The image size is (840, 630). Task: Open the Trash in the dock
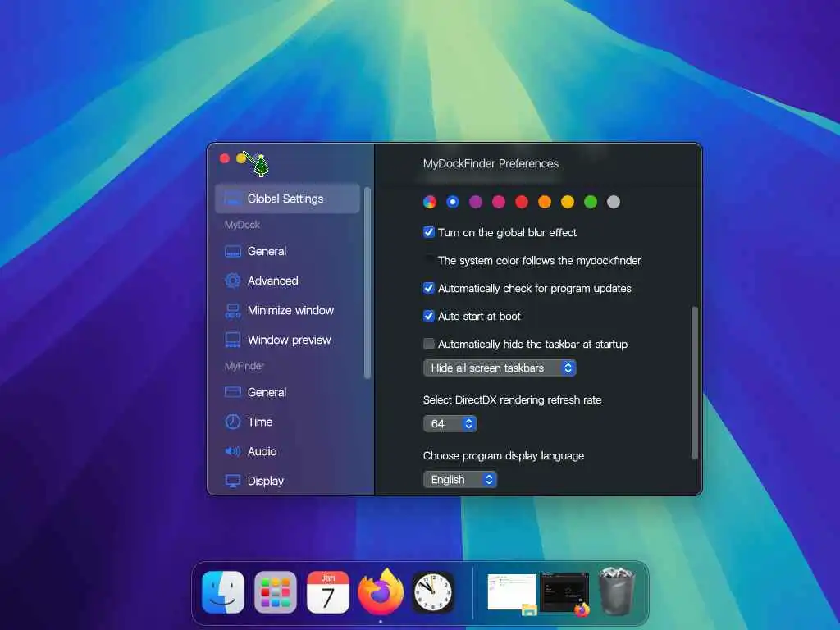617,591
